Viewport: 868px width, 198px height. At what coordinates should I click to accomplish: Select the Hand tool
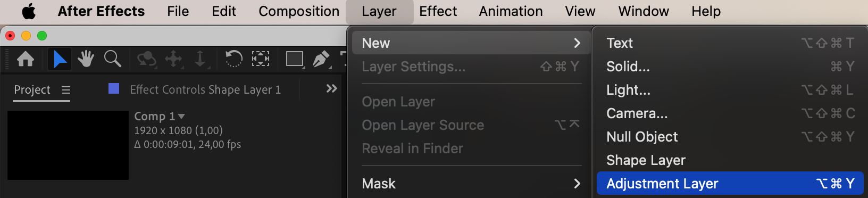(86, 59)
